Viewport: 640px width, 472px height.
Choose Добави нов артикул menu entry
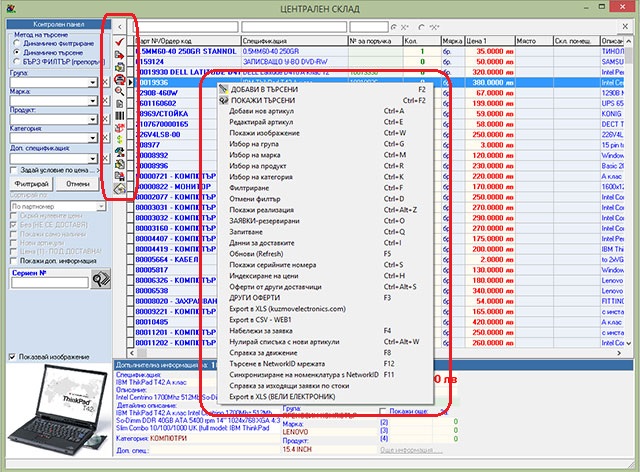325,111
